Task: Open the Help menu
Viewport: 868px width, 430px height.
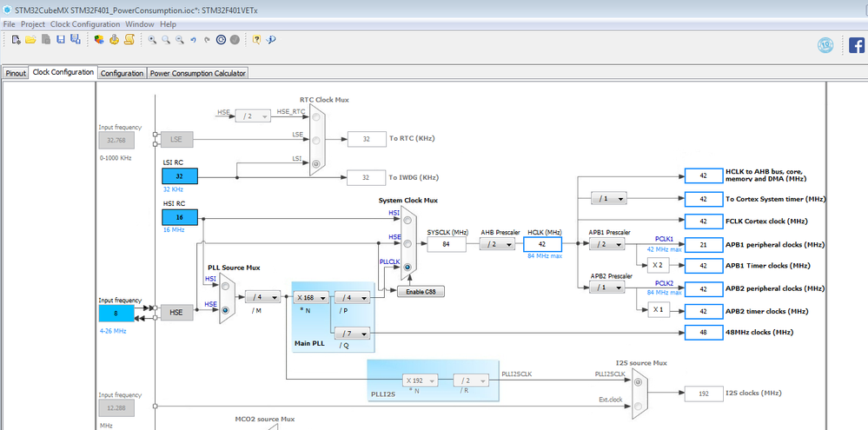Action: point(169,24)
